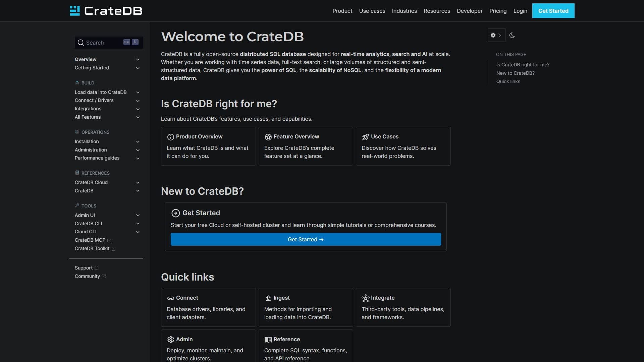Jump to 'Quick links' in page contents
This screenshot has width=644, height=362.
(508, 81)
